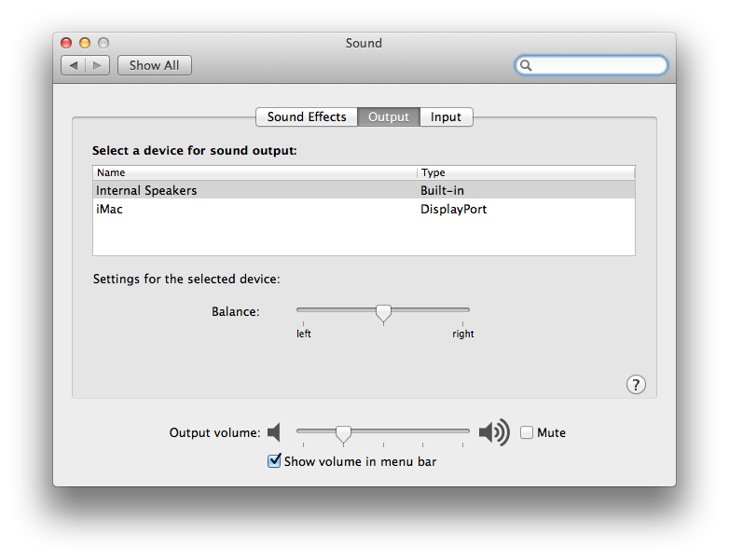Viewport: 729px width, 560px height.
Task: Click the Balance slider knob
Action: 383,313
